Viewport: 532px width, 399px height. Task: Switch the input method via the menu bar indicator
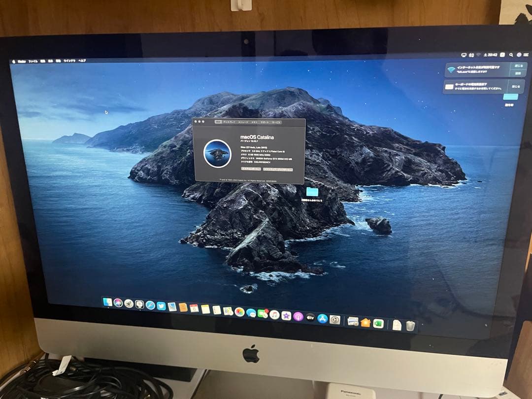tap(472, 54)
